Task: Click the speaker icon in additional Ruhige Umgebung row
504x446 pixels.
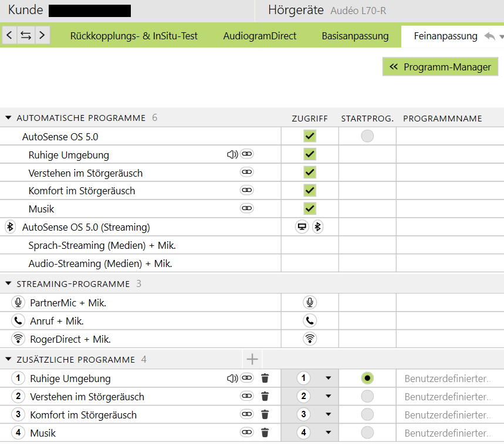Action: [232, 379]
